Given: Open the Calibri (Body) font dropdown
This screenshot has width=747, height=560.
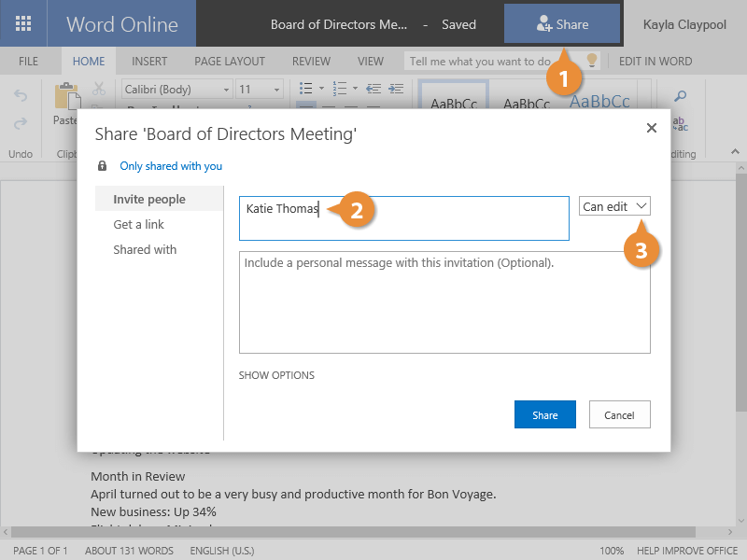Looking at the screenshot, I should [176, 90].
